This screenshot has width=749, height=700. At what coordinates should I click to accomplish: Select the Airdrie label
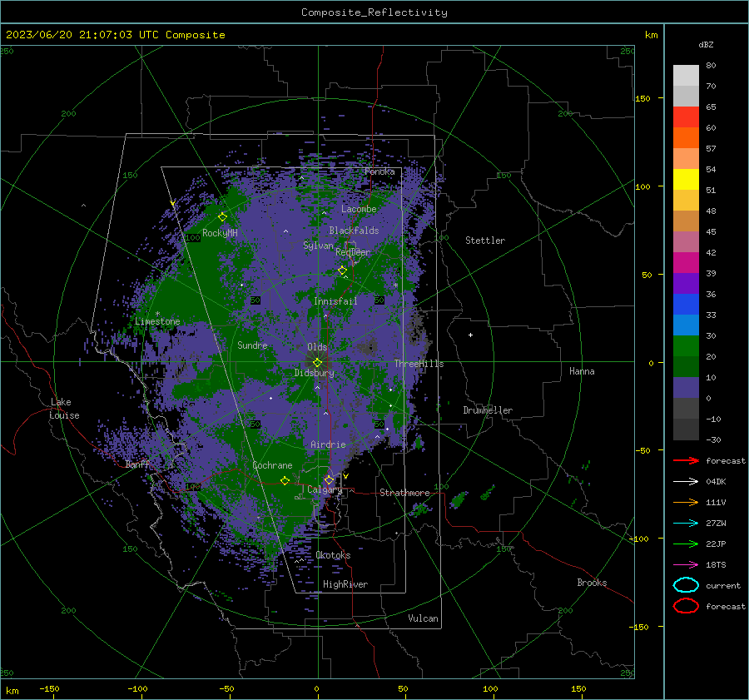point(328,444)
